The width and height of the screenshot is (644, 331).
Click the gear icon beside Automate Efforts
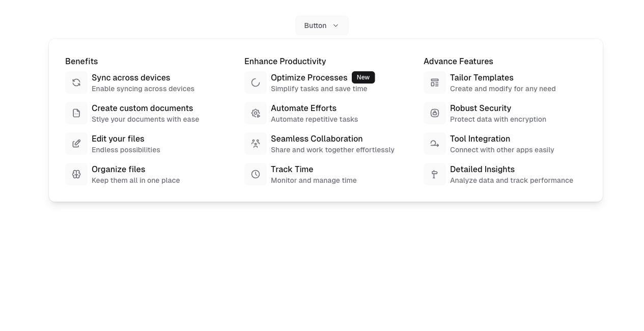coord(256,113)
